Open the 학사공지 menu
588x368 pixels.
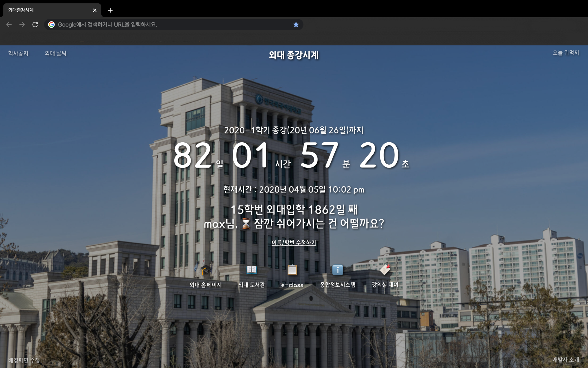pos(18,53)
